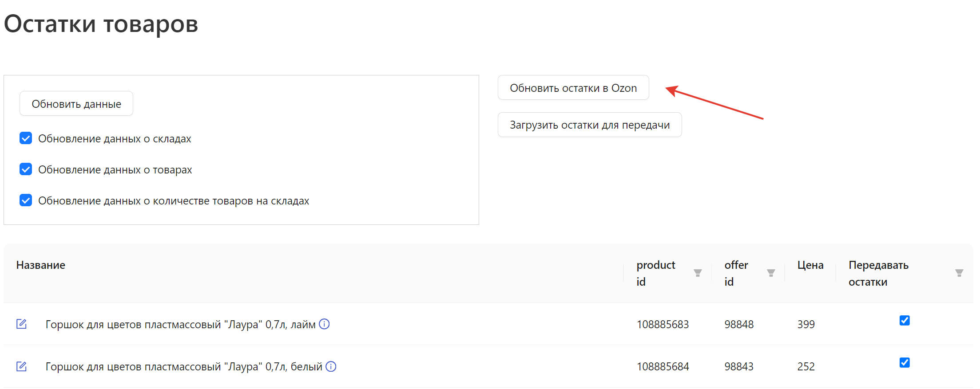Screen dimensions: 980x389
Task: Click edit icon for белый flower pot row
Action: click(21, 366)
